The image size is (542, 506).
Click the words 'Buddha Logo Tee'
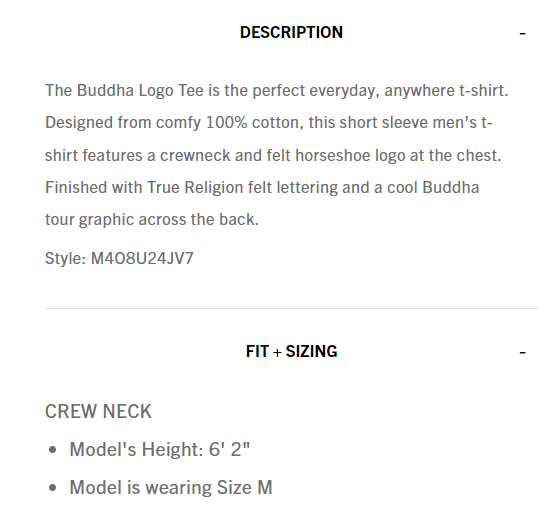(x=140, y=91)
